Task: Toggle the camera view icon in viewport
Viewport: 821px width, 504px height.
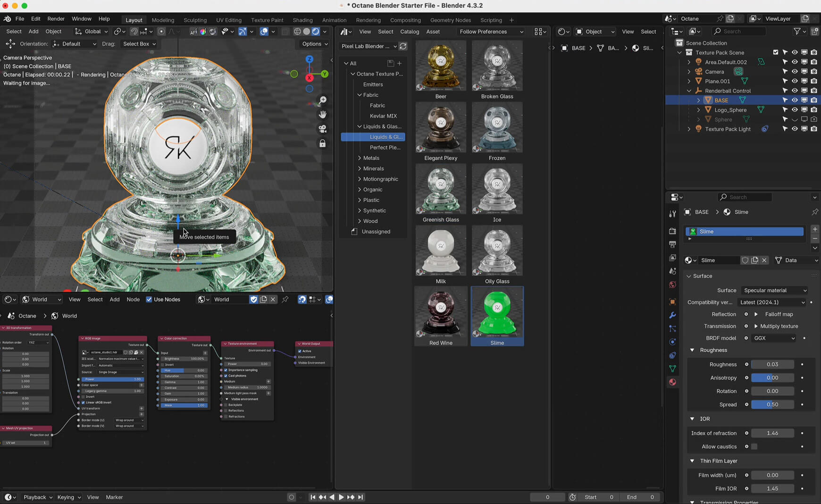Action: pos(323,129)
